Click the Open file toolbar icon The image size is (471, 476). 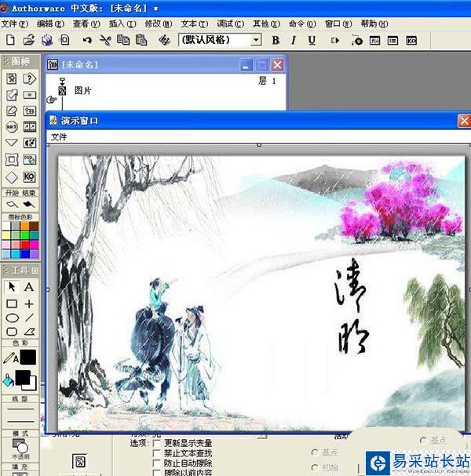[x=28, y=40]
